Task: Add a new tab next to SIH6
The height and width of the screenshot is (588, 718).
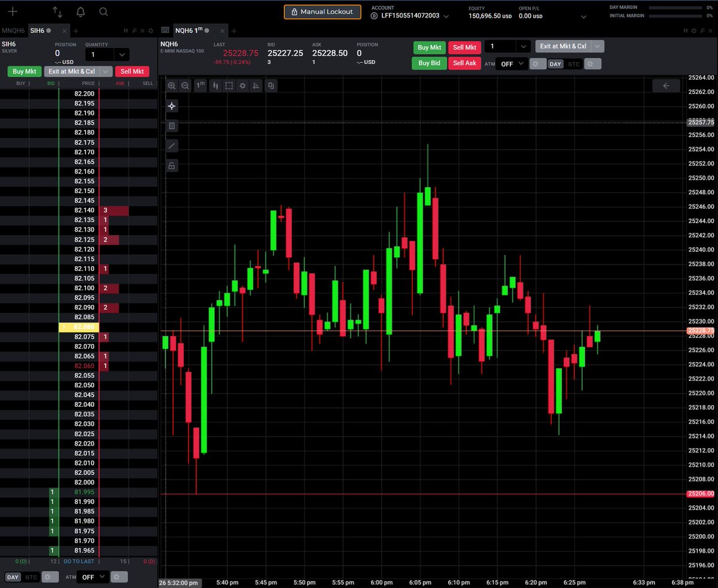Action: tap(76, 31)
